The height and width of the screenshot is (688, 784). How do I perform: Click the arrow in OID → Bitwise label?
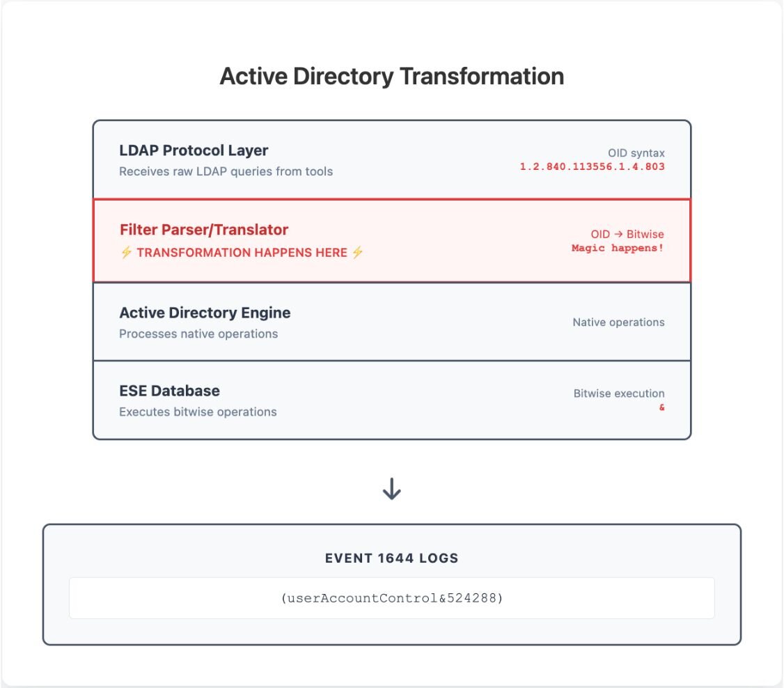pyautogui.click(x=616, y=235)
